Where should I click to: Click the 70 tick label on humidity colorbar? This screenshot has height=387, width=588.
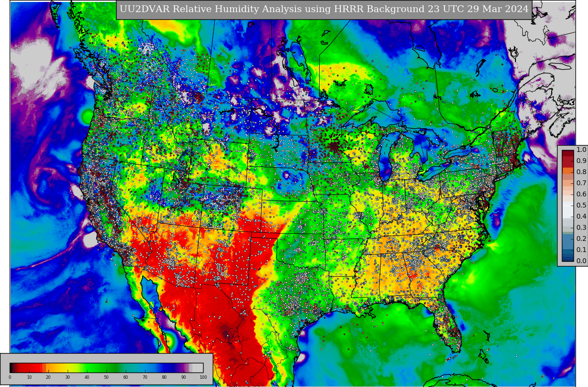click(145, 377)
